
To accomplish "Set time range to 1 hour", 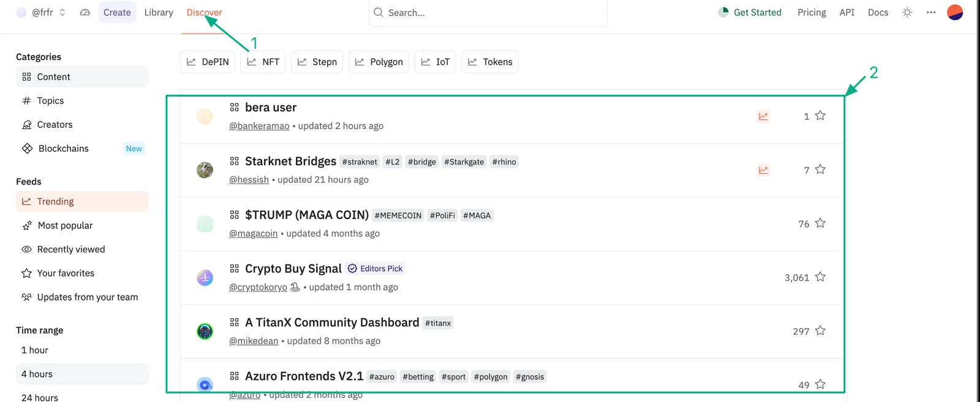I will tap(82, 350).
